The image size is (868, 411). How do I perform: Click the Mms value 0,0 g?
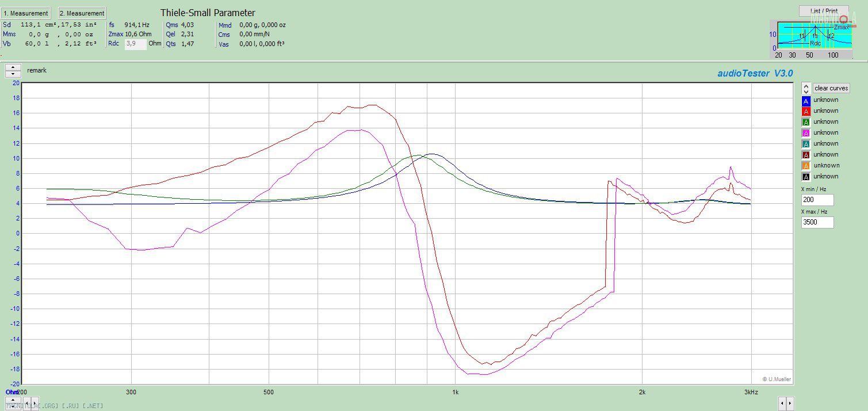click(x=39, y=35)
